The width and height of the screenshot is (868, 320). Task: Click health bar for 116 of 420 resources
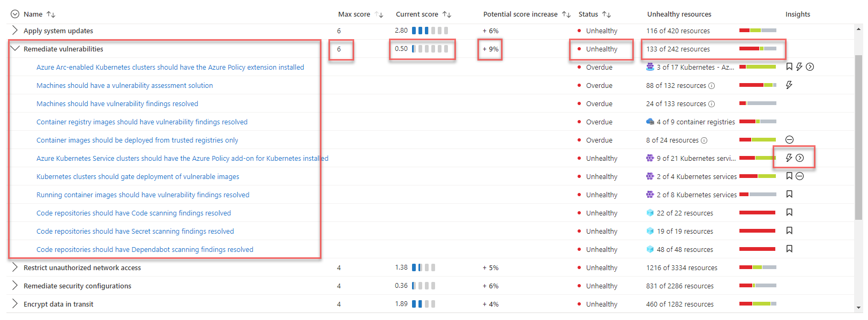tap(758, 31)
